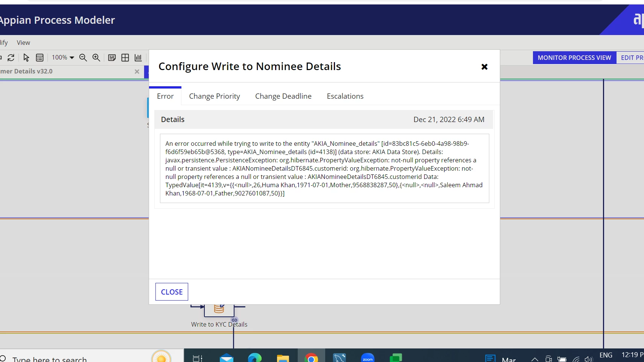
Task: Click the Write to KYC Details label
Action: click(x=219, y=324)
